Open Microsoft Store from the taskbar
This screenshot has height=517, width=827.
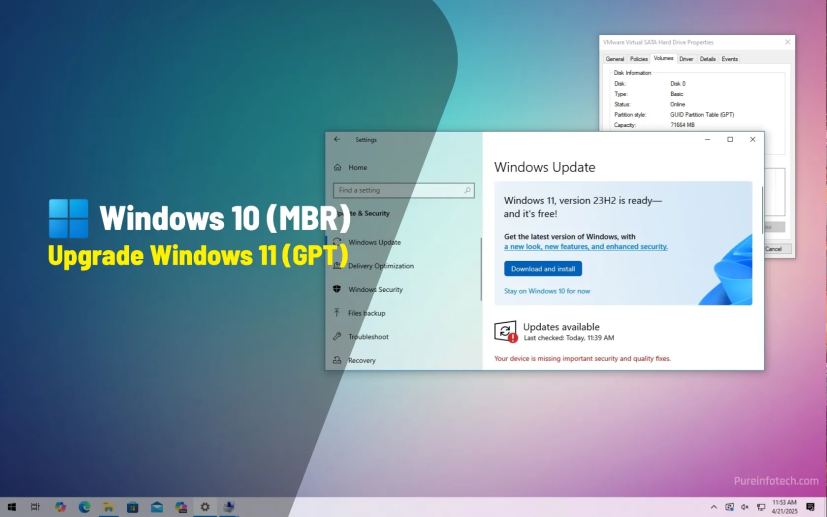132,507
